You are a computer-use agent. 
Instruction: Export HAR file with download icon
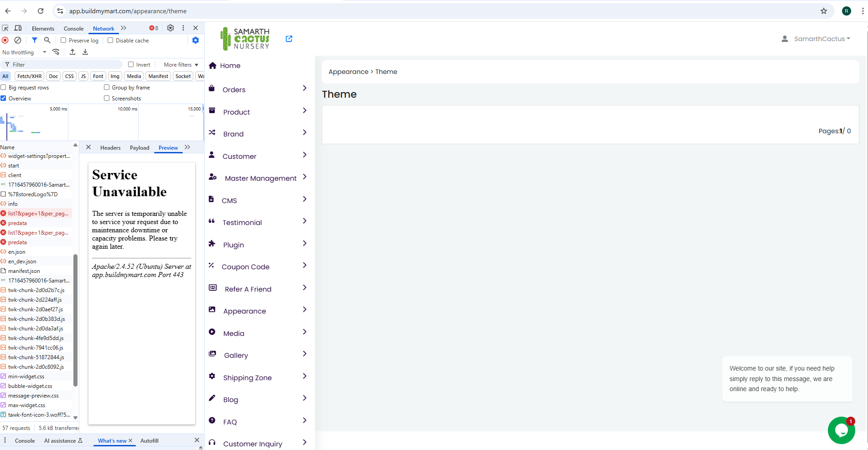point(85,52)
